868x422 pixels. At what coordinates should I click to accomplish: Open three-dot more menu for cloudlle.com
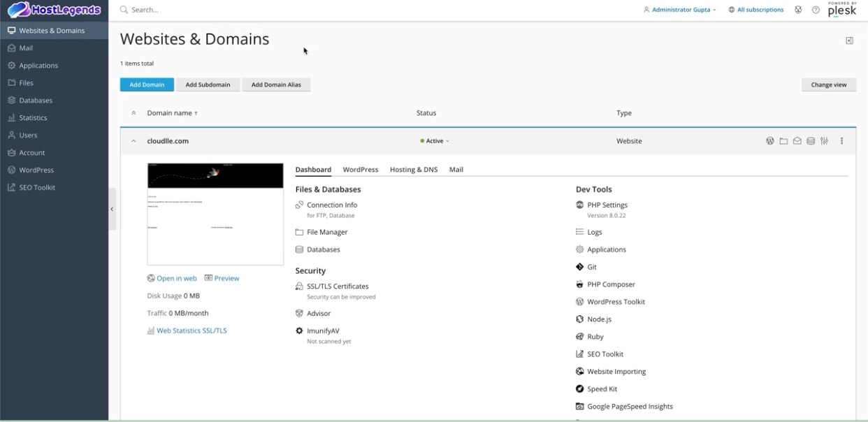(x=841, y=141)
